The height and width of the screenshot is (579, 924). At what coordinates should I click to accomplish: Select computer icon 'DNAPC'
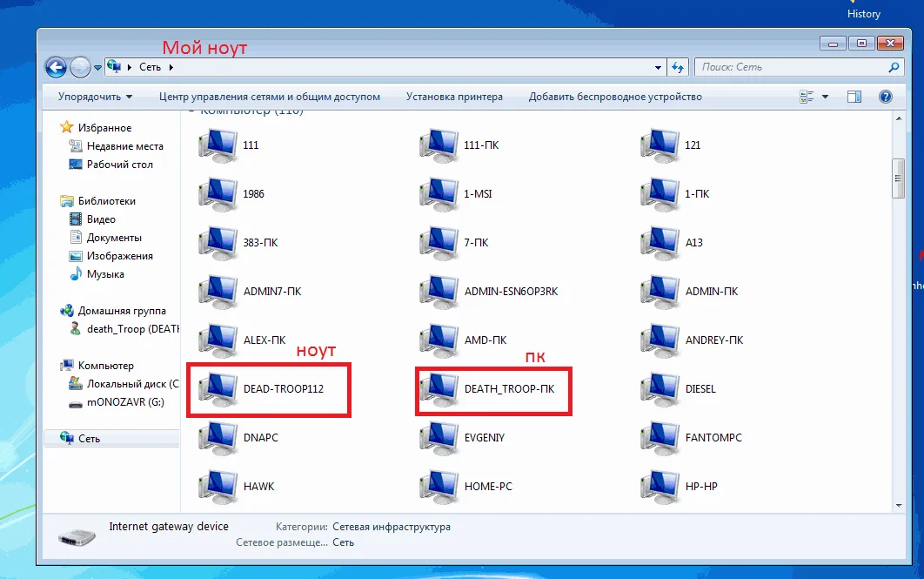pos(218,438)
